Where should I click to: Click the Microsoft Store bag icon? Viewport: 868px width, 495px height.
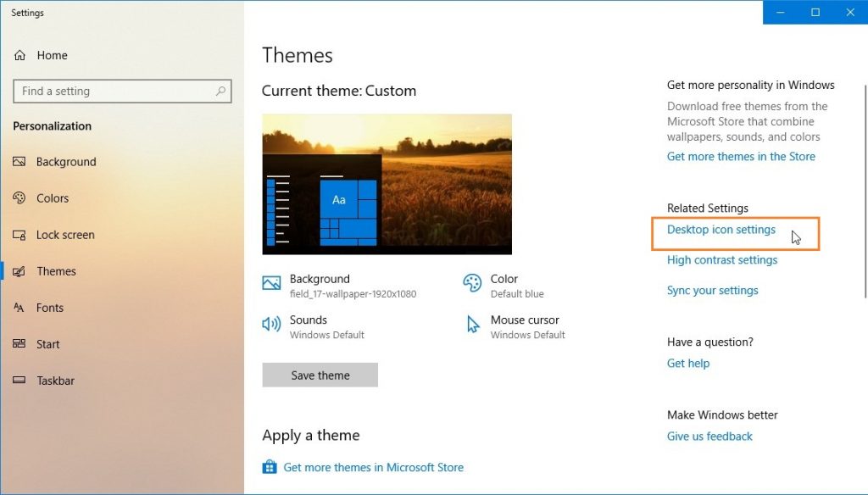(270, 467)
